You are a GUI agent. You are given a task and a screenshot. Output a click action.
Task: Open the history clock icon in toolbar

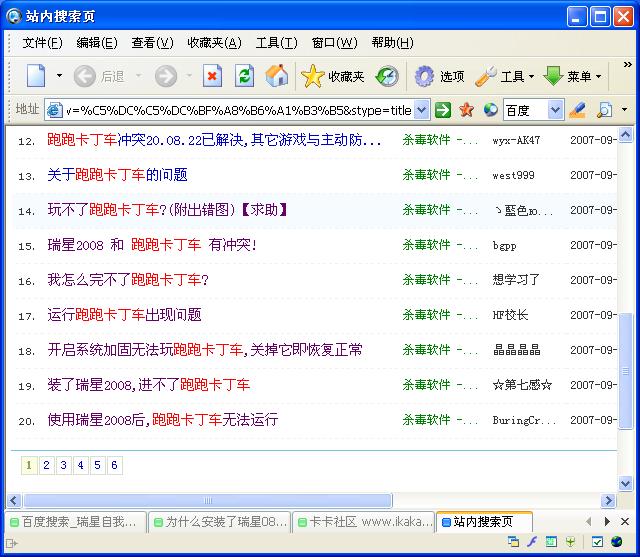point(387,76)
